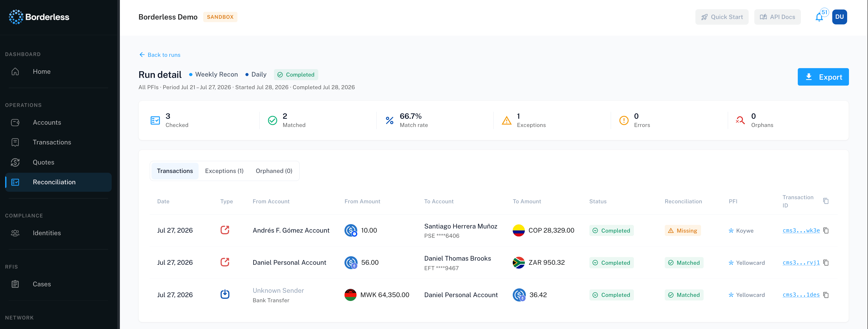Click the API Docs button
Screen dimensions: 868x329
pos(777,17)
